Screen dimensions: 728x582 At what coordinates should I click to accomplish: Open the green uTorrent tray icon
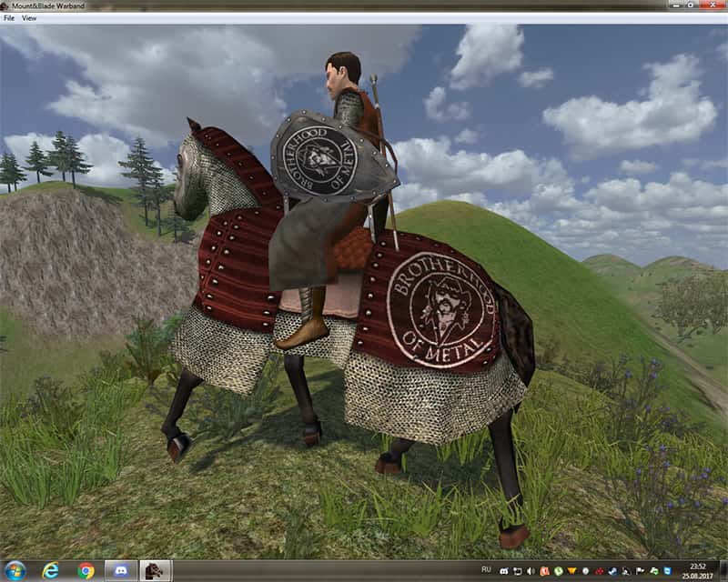pyautogui.click(x=558, y=571)
